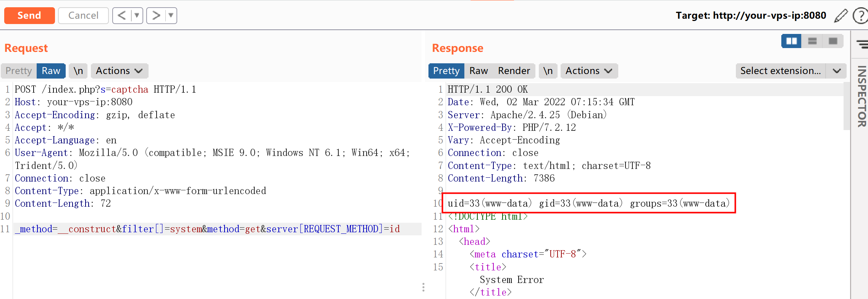This screenshot has width=868, height=299.
Task: Open the Inspector panel settings icon
Action: (x=862, y=44)
